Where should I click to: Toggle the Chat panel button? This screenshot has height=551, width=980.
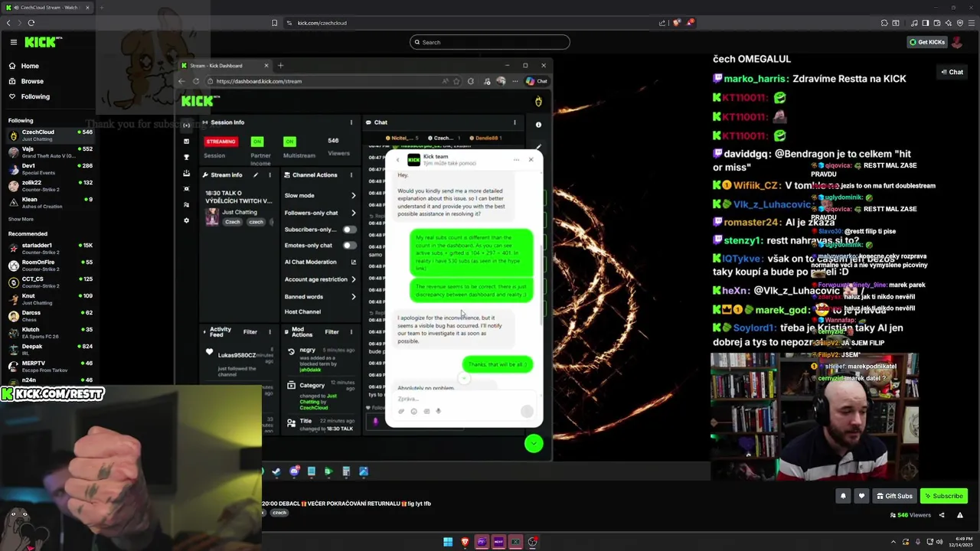click(952, 72)
